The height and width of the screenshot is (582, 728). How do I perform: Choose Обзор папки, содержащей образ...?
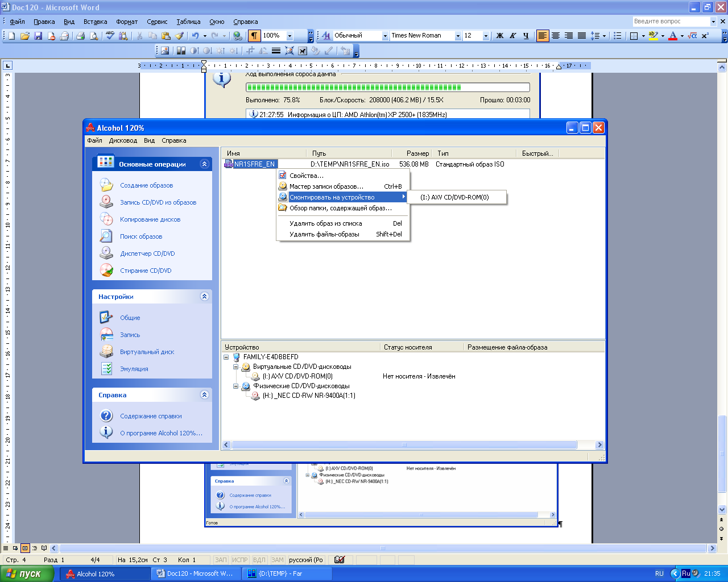pyautogui.click(x=343, y=208)
